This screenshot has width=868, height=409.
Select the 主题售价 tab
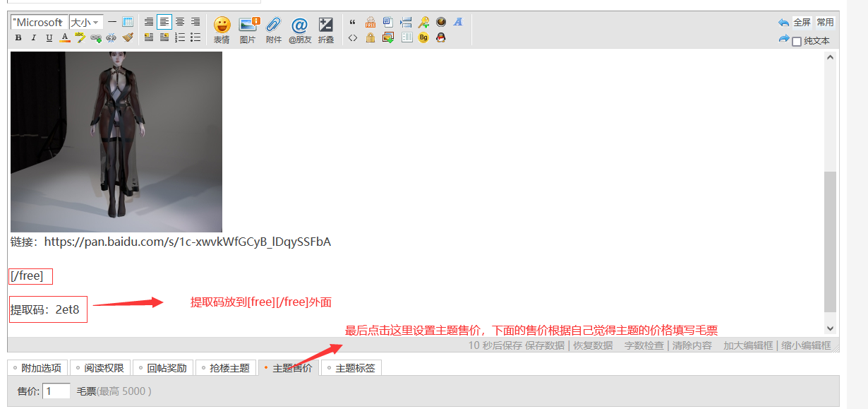(x=288, y=368)
